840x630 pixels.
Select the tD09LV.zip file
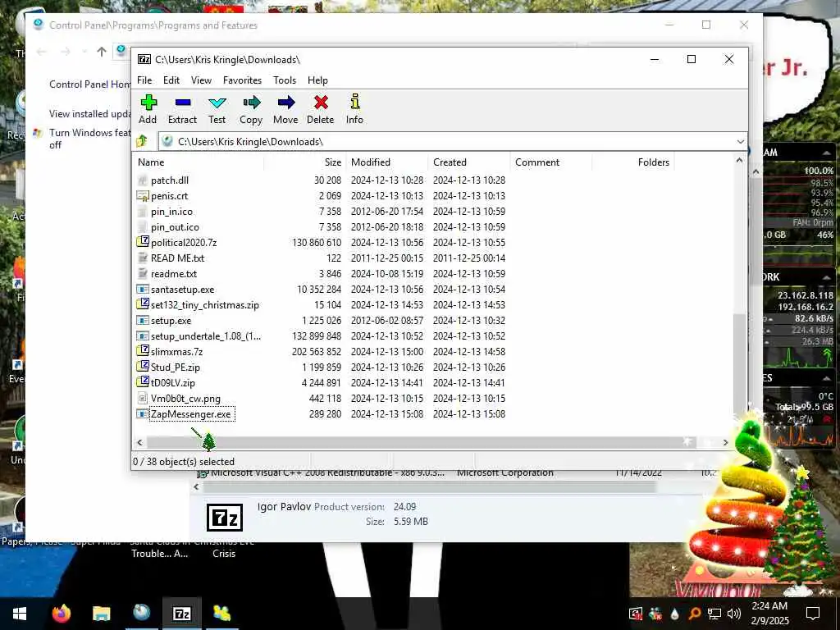coord(172,382)
